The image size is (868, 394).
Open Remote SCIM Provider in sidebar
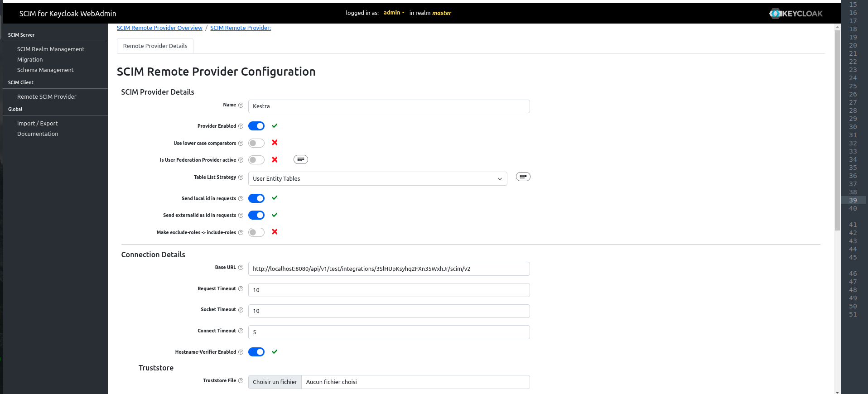pyautogui.click(x=47, y=97)
